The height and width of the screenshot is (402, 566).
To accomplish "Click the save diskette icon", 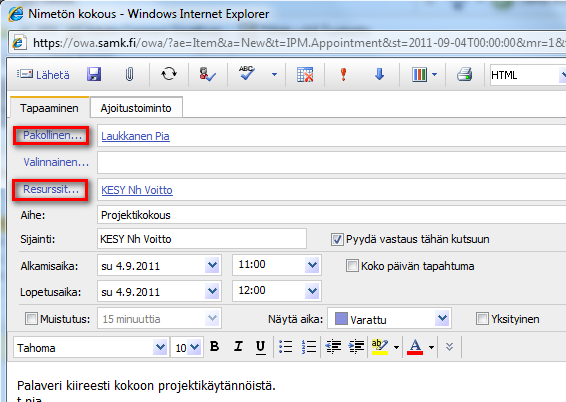I will click(x=94, y=74).
